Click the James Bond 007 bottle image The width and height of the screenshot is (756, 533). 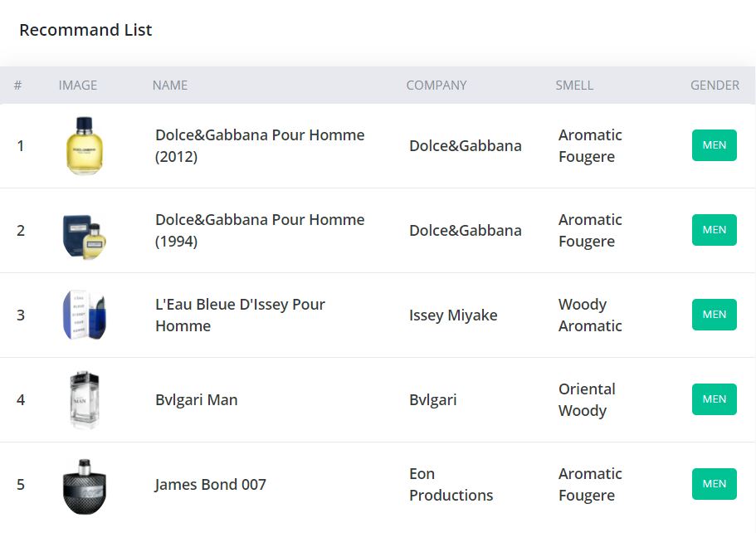84,485
